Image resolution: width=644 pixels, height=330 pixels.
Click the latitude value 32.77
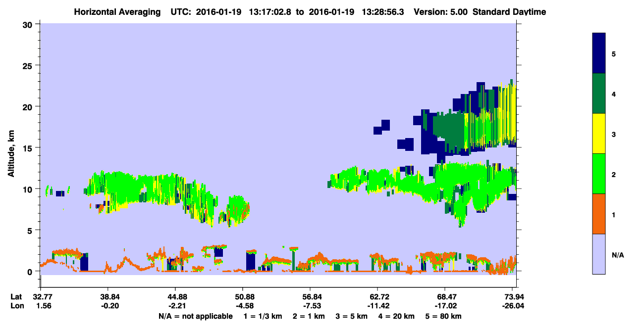coord(42,297)
